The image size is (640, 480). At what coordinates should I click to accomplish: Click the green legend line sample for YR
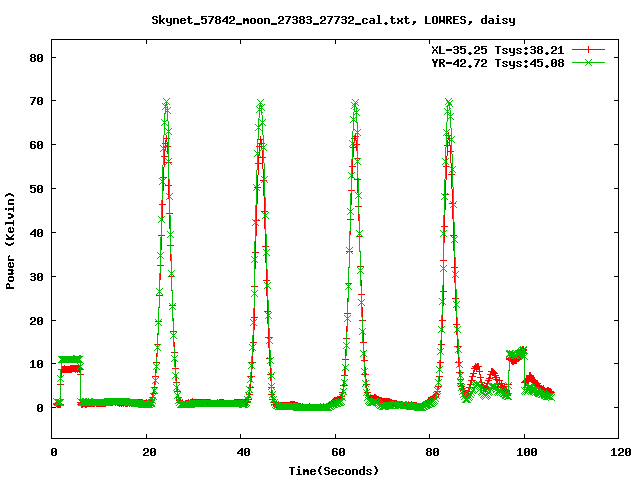tap(588, 62)
